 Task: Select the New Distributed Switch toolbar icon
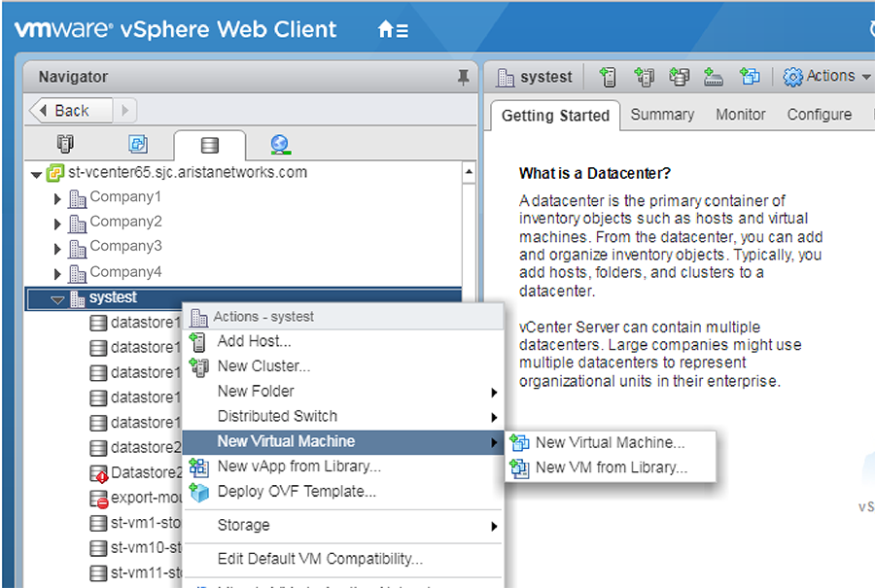(x=712, y=77)
